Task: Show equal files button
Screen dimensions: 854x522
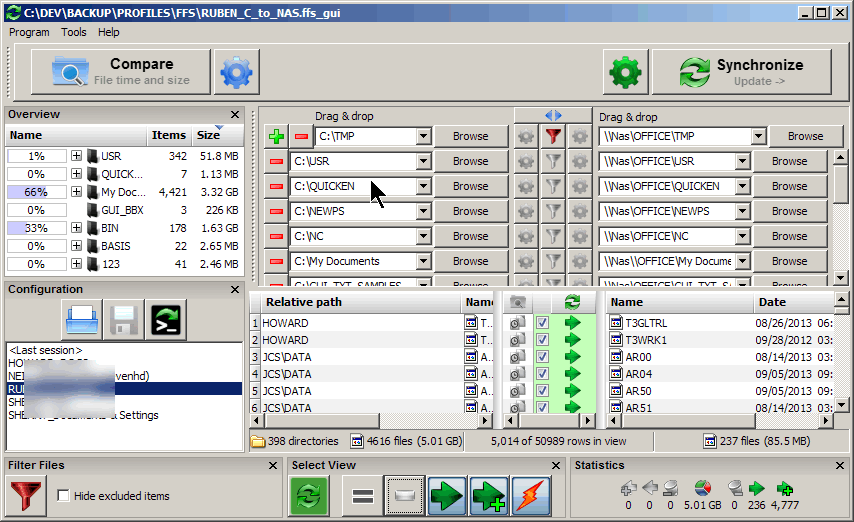Action: pos(363,496)
